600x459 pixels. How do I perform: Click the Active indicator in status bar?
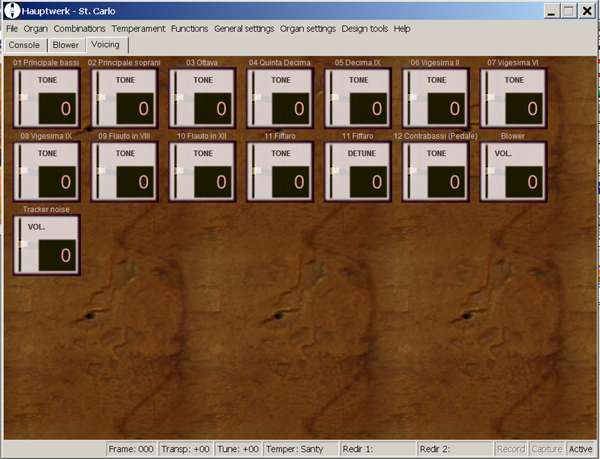point(581,450)
